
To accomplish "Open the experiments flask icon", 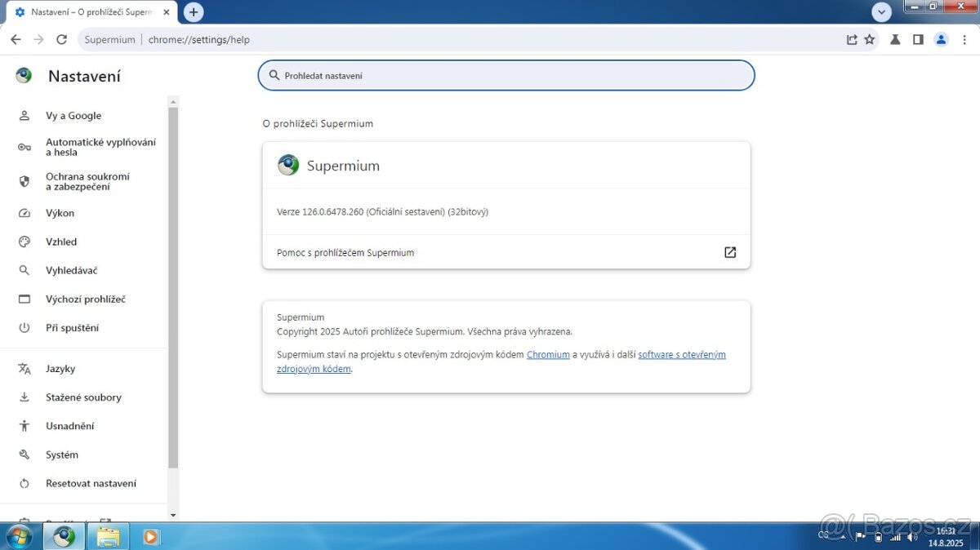I will 895,39.
